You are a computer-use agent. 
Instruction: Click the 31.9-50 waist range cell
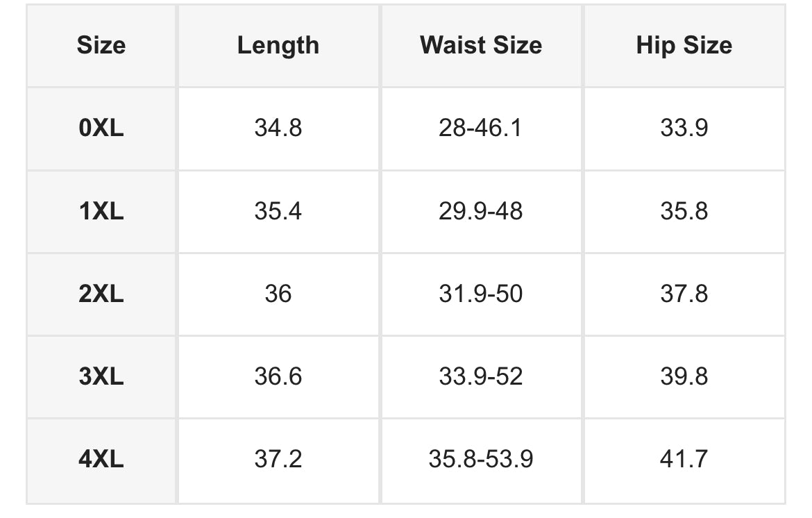coord(480,294)
